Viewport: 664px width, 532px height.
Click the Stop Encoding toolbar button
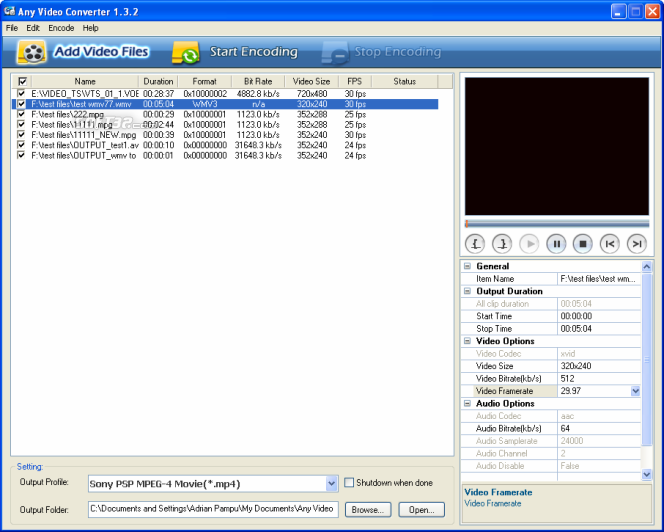click(381, 52)
